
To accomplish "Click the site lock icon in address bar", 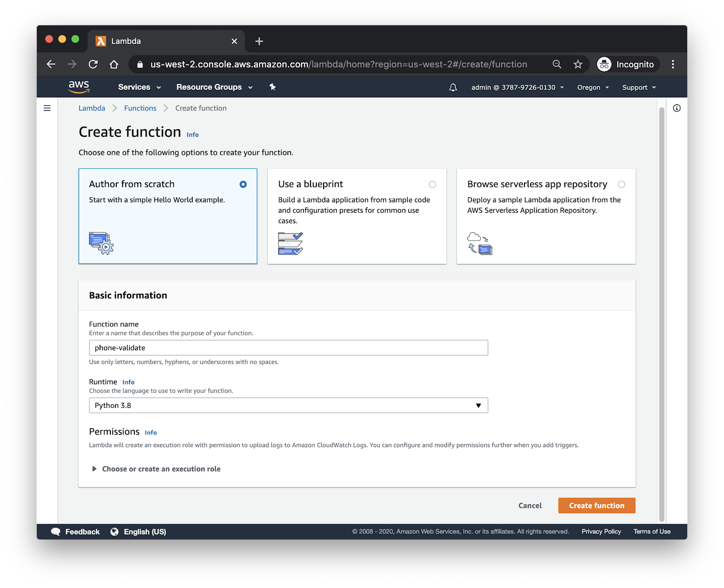I will click(140, 64).
